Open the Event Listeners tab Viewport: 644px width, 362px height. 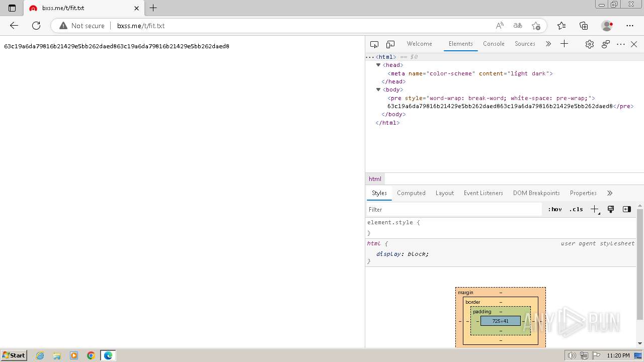coord(483,193)
